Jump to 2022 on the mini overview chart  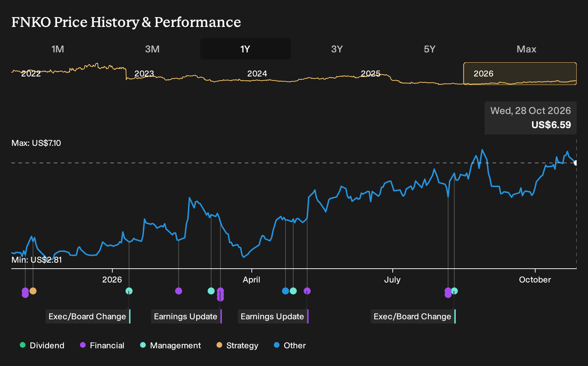pyautogui.click(x=31, y=74)
